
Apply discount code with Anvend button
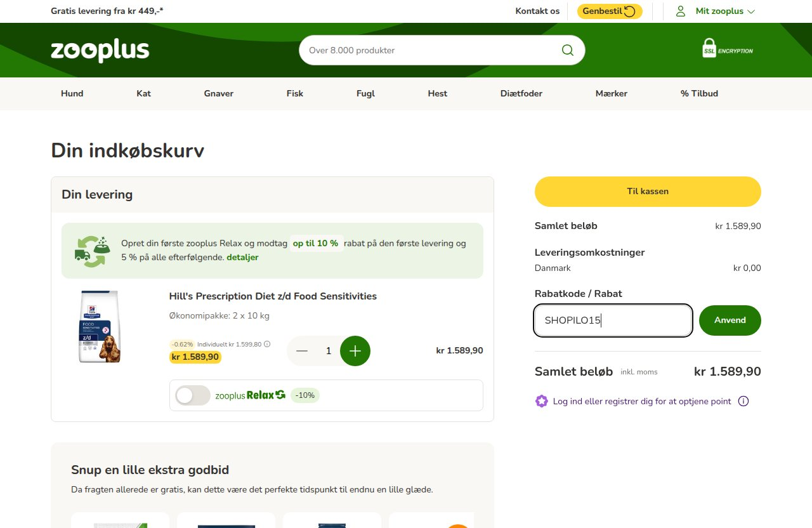click(x=730, y=320)
